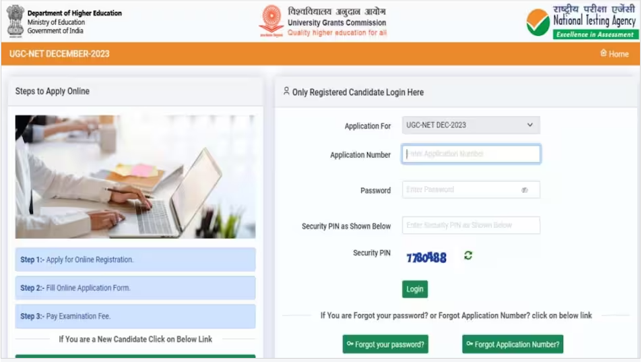Click the Home icon in orange bar
This screenshot has height=362, width=644.
pyautogui.click(x=604, y=53)
